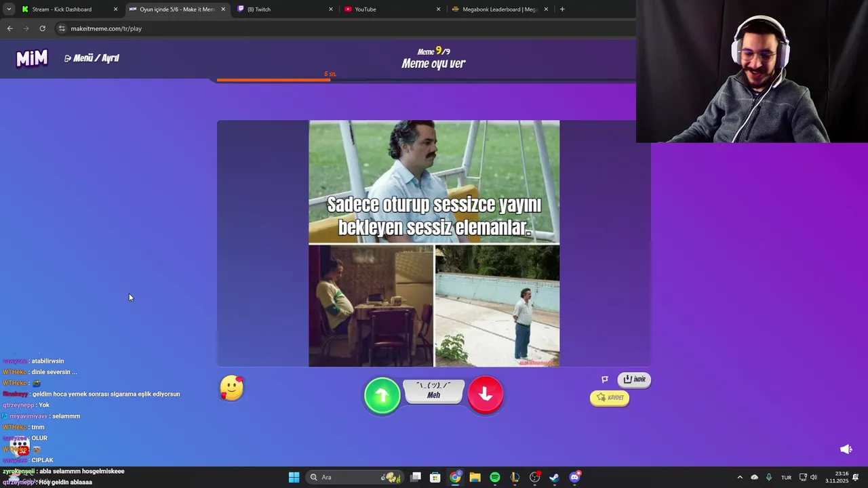Image resolution: width=868 pixels, height=488 pixels.
Task: Open File Explorer from the taskbar
Action: coord(475,477)
